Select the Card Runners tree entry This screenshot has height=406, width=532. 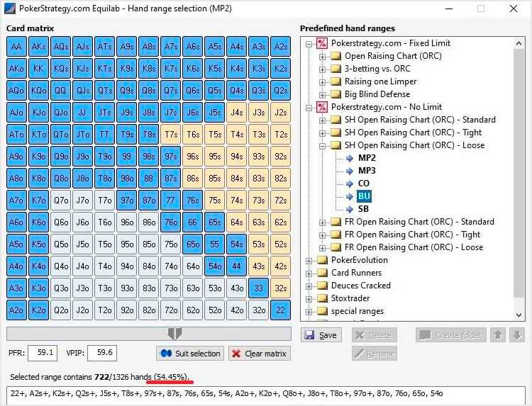click(356, 273)
